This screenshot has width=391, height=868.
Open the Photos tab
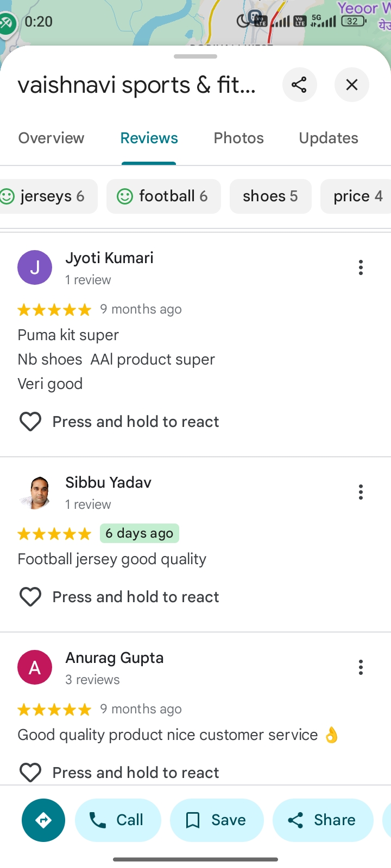pos(238,138)
